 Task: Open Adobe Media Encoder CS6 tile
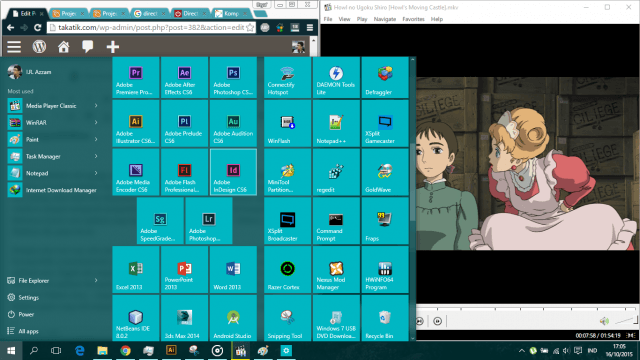point(136,172)
